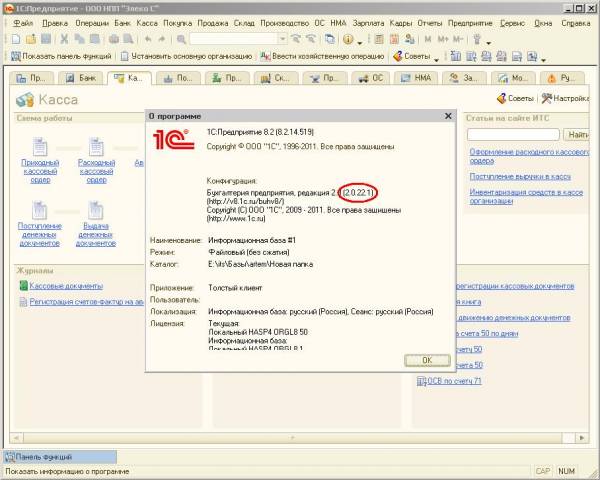Open the Calculator toolbar icon
Viewport: 600px width, 480px height.
379,39
